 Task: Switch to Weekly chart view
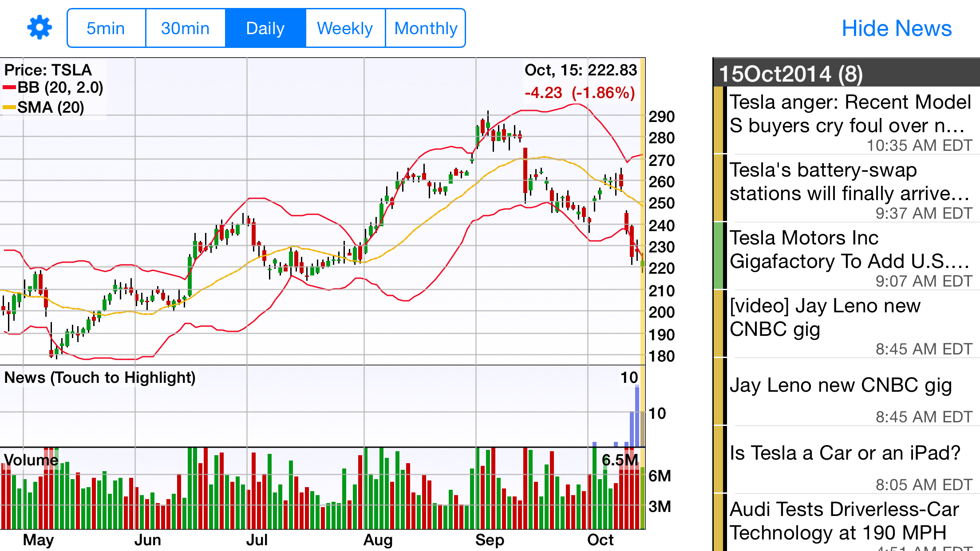(345, 28)
